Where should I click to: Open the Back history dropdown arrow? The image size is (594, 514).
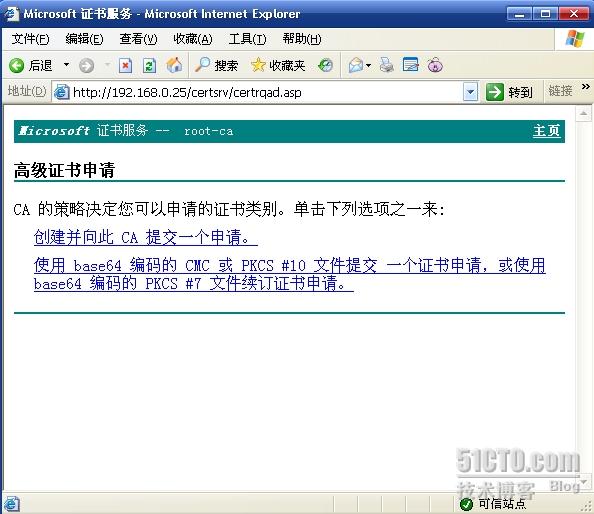[66, 65]
